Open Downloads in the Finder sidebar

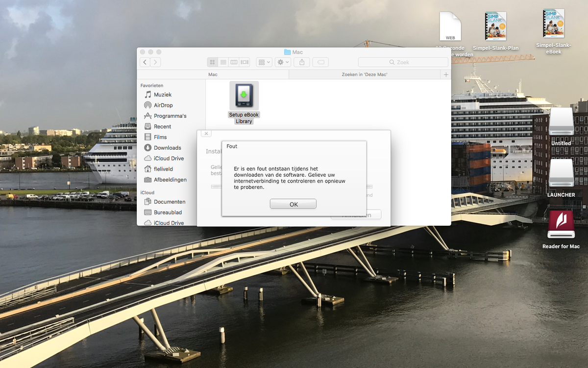[x=167, y=148]
